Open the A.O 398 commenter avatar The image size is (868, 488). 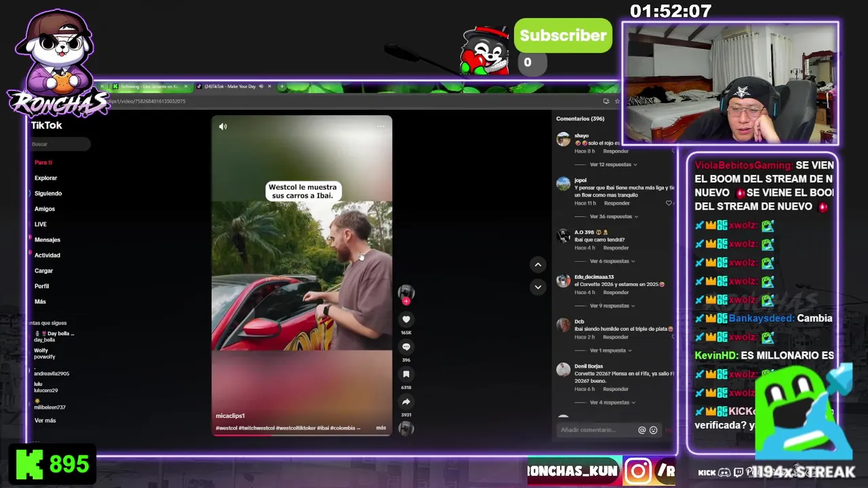point(564,236)
